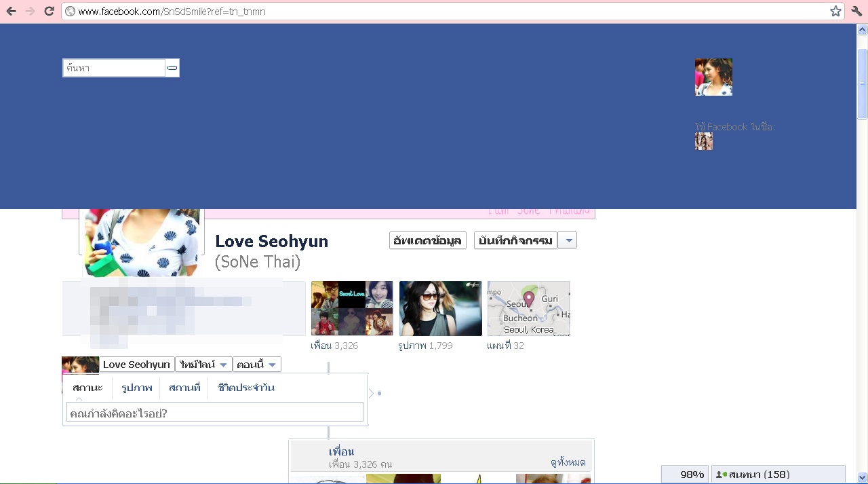Click the timeline dot marker beside composer
The width and height of the screenshot is (868, 484).
pyautogui.click(x=379, y=393)
